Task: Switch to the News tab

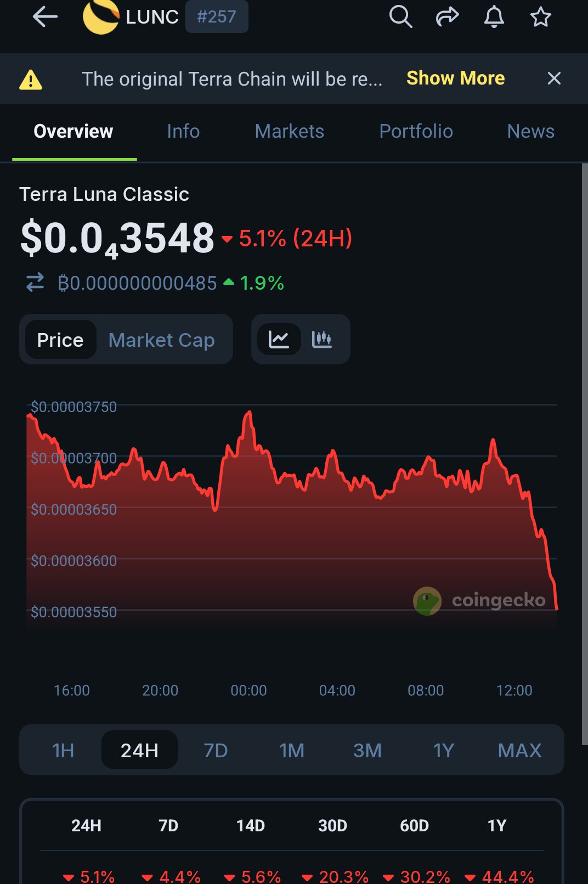Action: click(x=530, y=132)
